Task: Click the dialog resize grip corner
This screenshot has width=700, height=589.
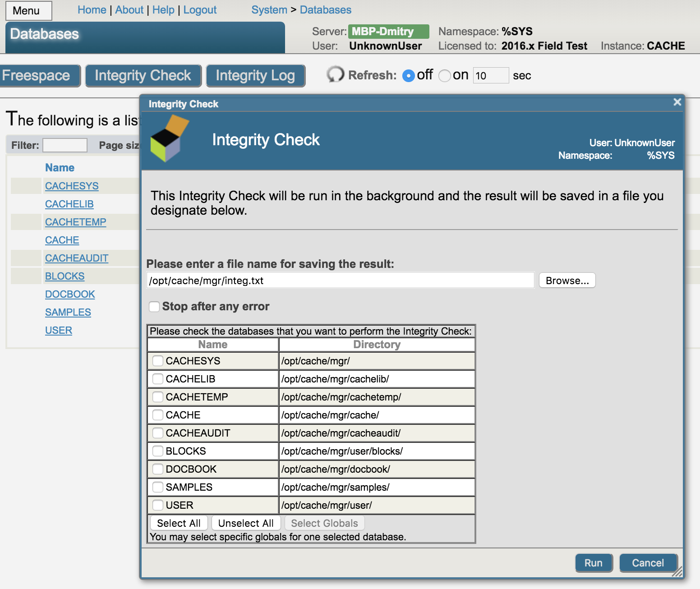Action: coord(677,572)
